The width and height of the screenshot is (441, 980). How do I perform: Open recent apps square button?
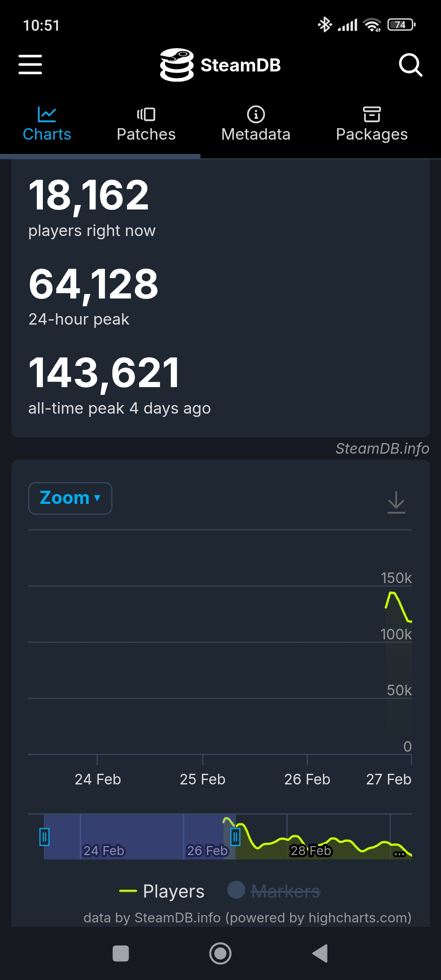(121, 953)
